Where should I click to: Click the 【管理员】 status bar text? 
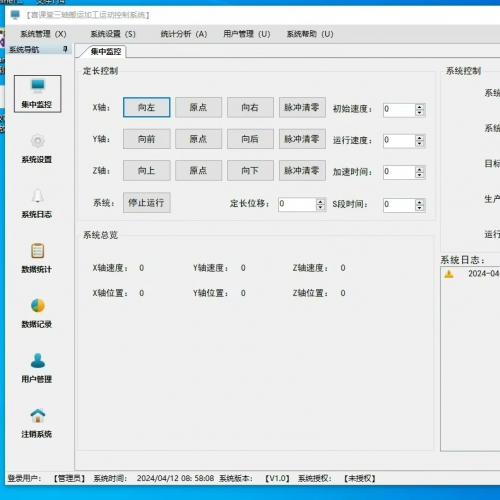pos(69,479)
